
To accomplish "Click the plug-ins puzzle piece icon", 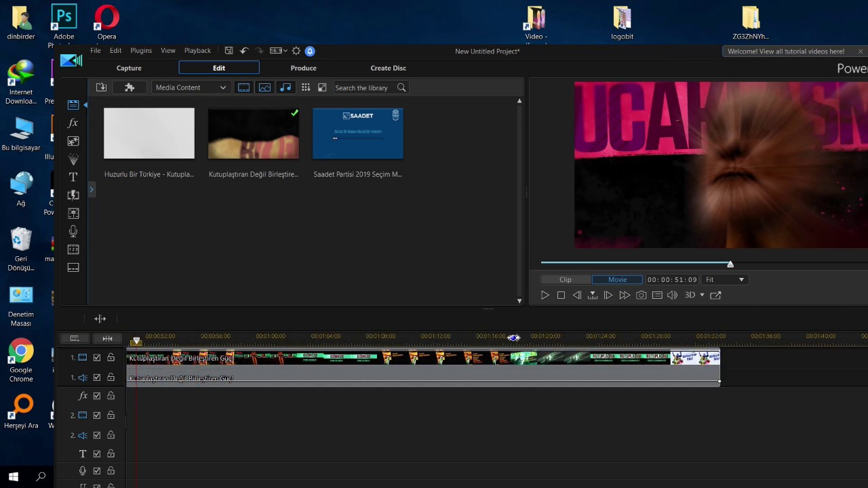I will point(130,87).
